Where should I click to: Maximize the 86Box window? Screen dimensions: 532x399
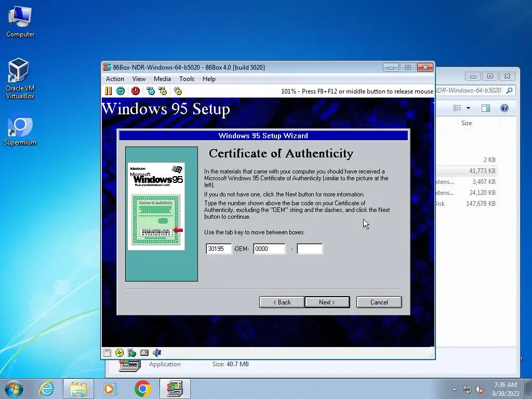408,68
